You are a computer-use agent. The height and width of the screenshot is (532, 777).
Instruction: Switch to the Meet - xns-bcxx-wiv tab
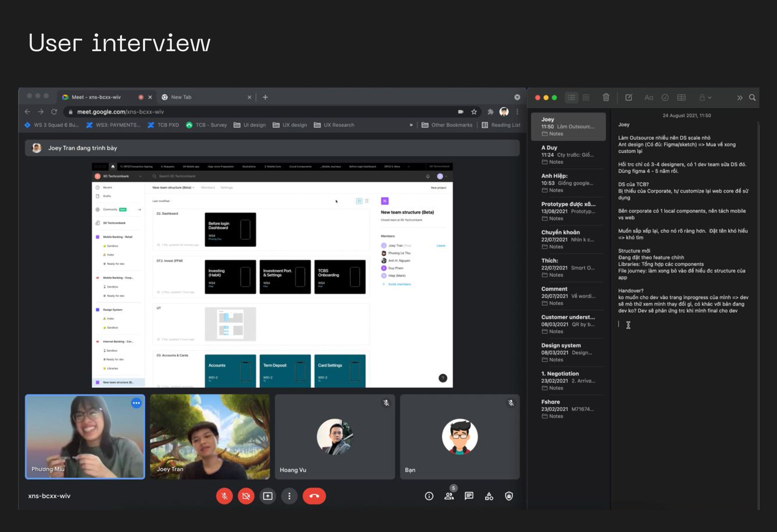coord(100,97)
